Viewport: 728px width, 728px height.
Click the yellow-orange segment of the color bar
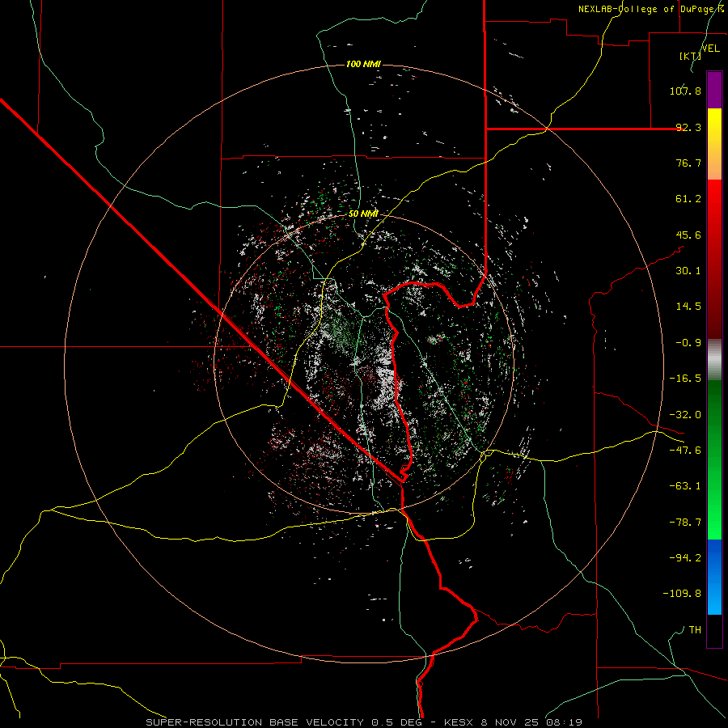pyautogui.click(x=714, y=144)
